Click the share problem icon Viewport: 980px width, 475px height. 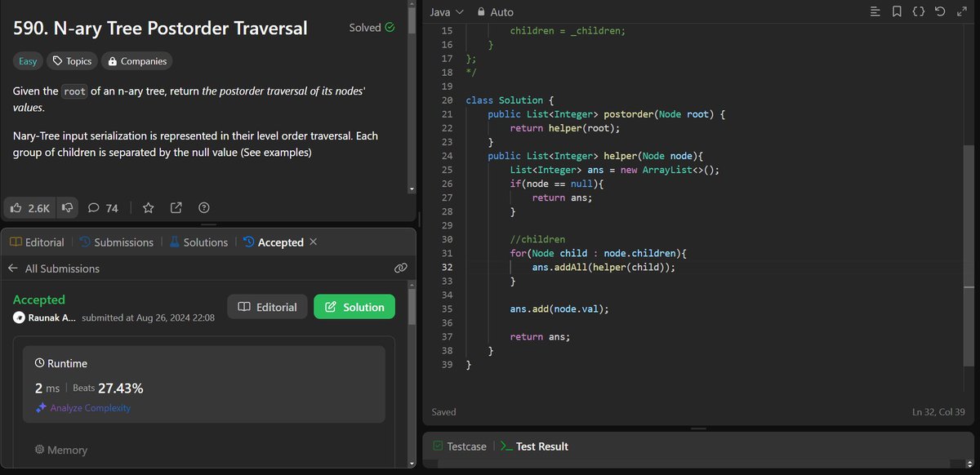coord(176,208)
